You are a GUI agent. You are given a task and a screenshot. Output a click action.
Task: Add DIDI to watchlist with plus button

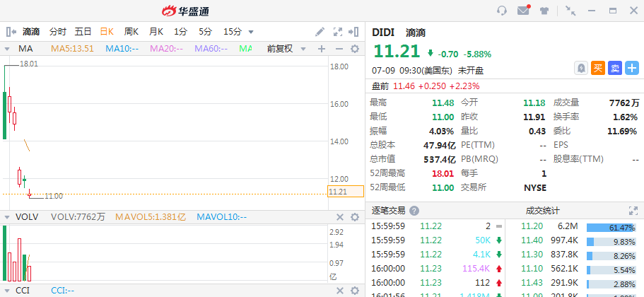point(631,68)
